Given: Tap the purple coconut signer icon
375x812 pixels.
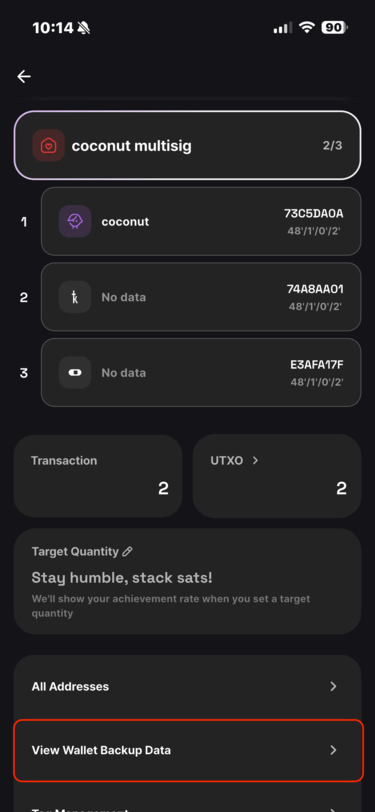Looking at the screenshot, I should 75,222.
